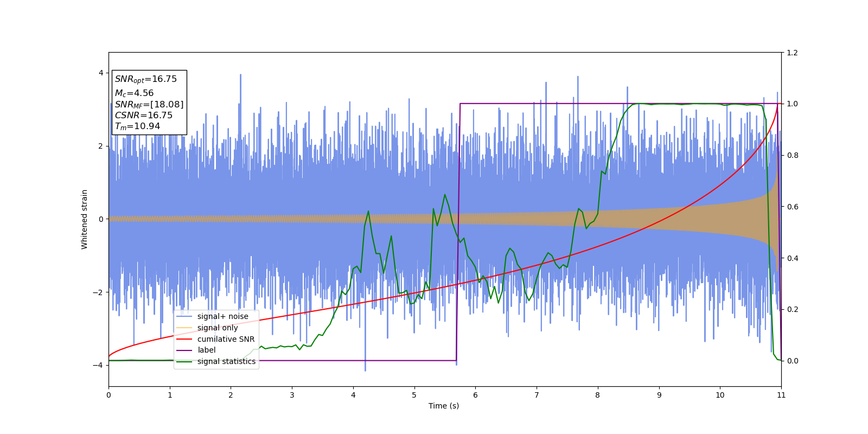Click the red line swatch in legend
This screenshot has width=868, height=434.
(x=184, y=339)
